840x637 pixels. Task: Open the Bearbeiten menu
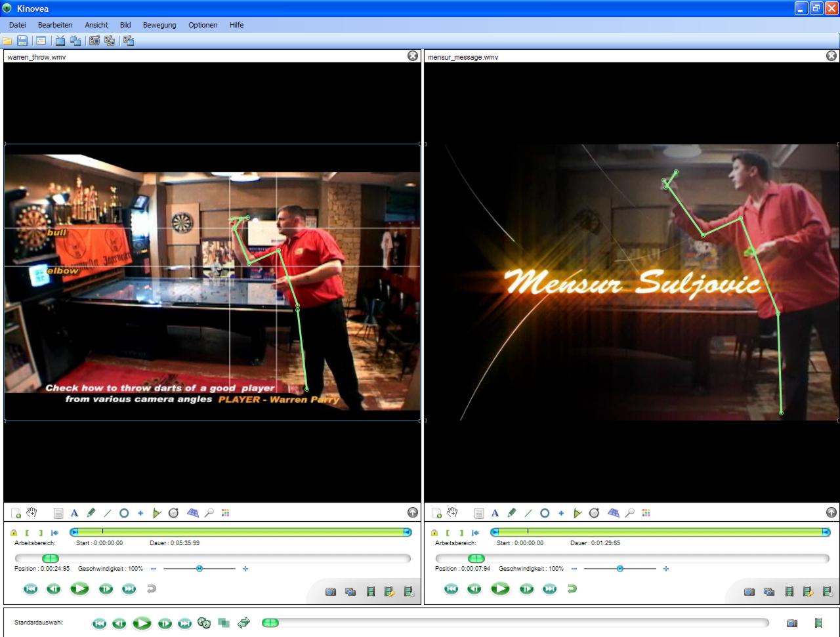(x=55, y=25)
